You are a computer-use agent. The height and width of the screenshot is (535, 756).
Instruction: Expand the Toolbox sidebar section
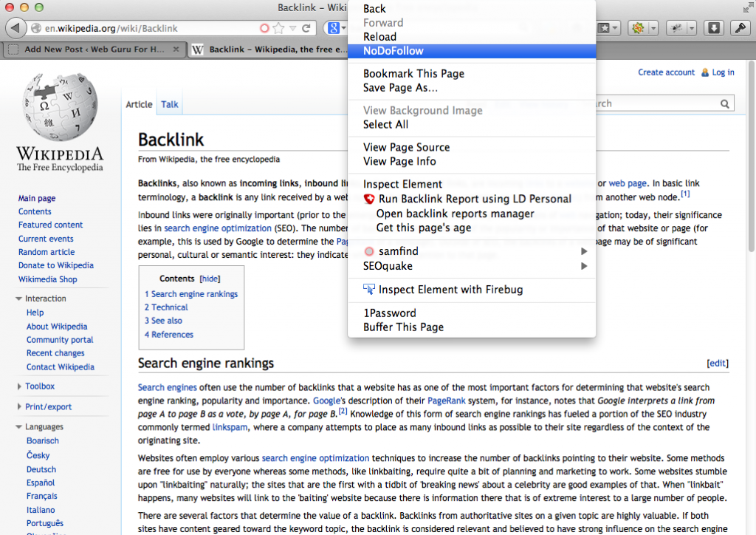[18, 386]
